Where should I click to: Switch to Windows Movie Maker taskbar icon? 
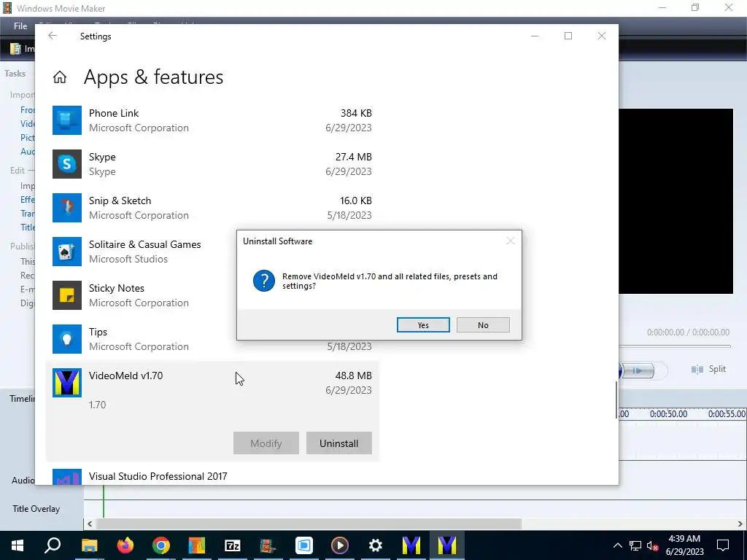[x=268, y=545]
